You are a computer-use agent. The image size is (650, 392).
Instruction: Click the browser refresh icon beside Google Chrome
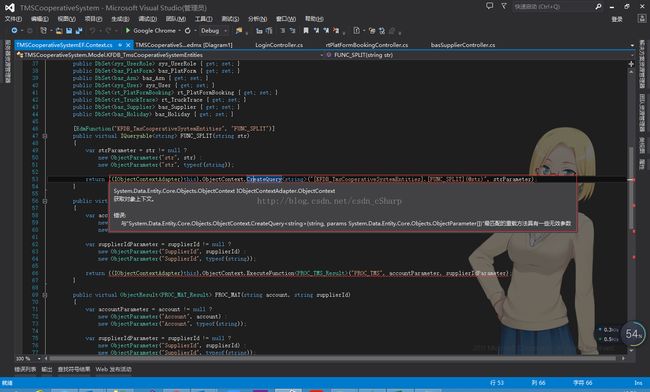[x=188, y=31]
